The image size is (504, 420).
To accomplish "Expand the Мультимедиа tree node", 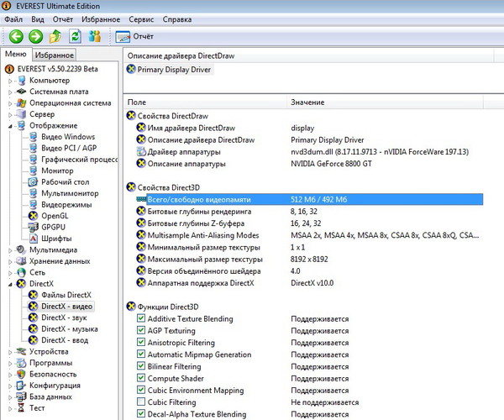I will click(10, 250).
